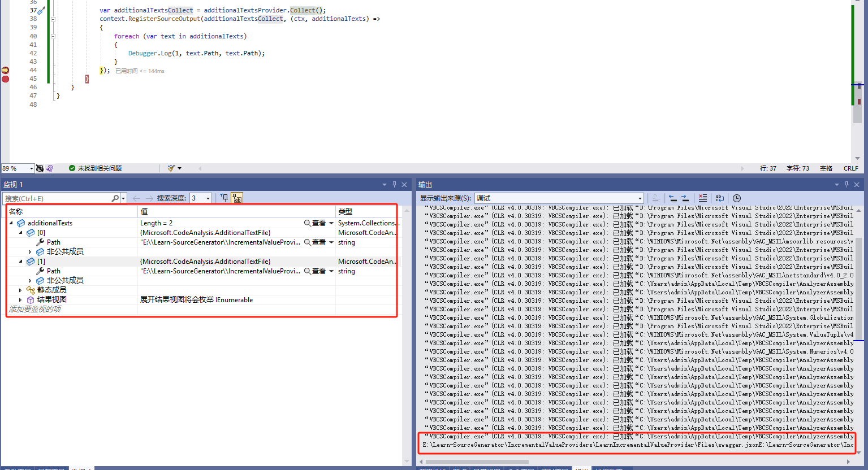Click the CRLF line ending indicator
Viewport: 868px width, 470px height.
click(x=851, y=168)
